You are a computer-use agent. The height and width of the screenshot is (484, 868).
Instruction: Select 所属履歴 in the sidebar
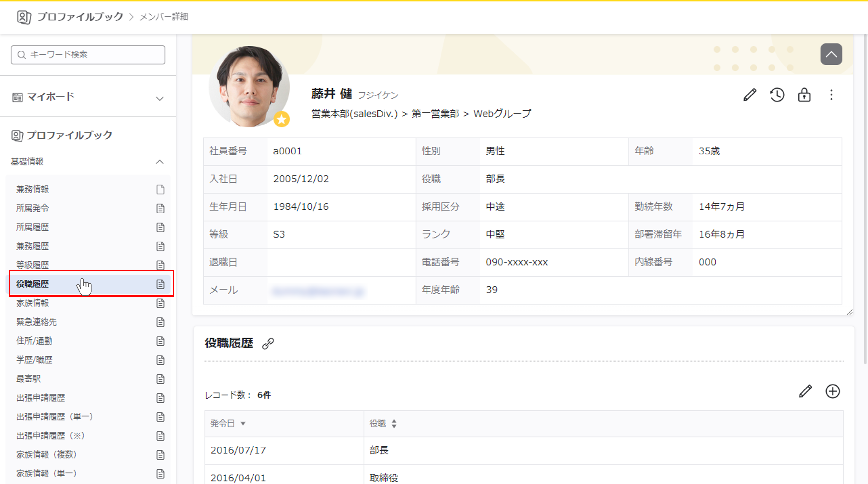[33, 227]
